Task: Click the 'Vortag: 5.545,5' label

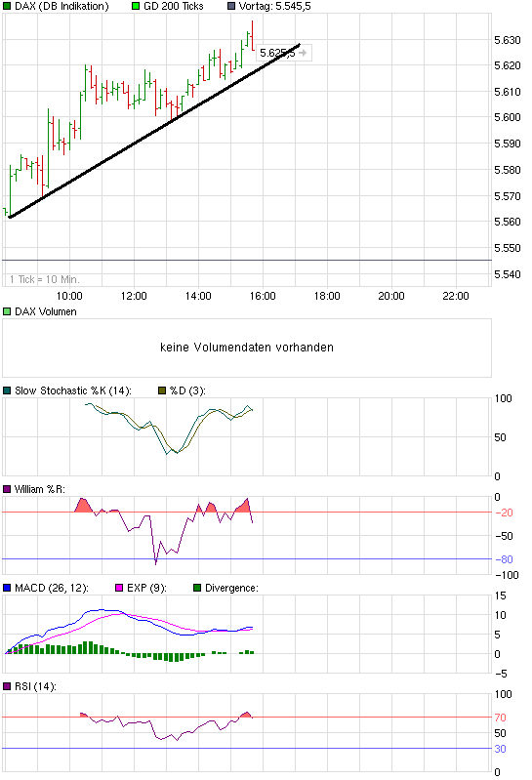Action: click(275, 7)
